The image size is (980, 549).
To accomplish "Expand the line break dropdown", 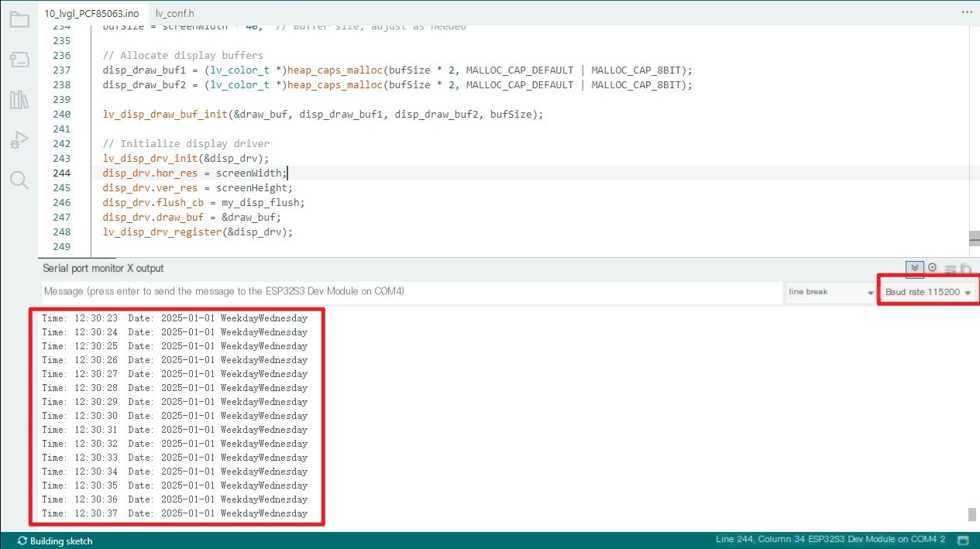I will click(x=830, y=292).
